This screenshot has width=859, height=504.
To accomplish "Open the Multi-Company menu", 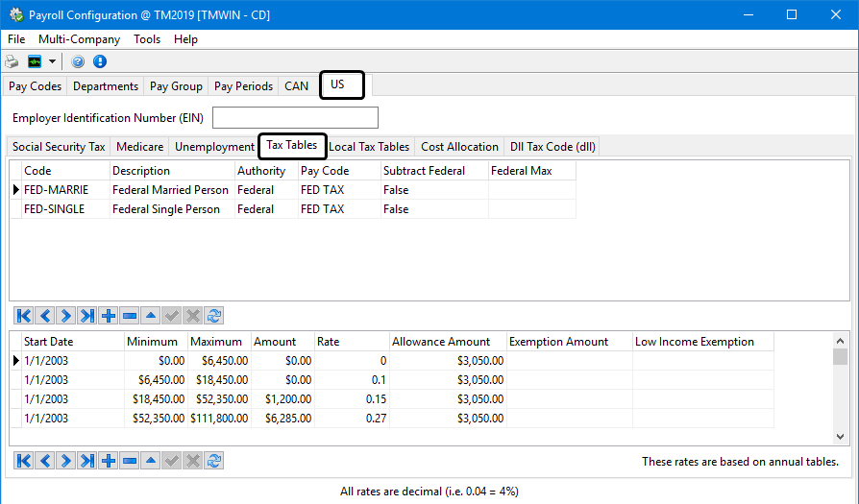I will coord(79,39).
